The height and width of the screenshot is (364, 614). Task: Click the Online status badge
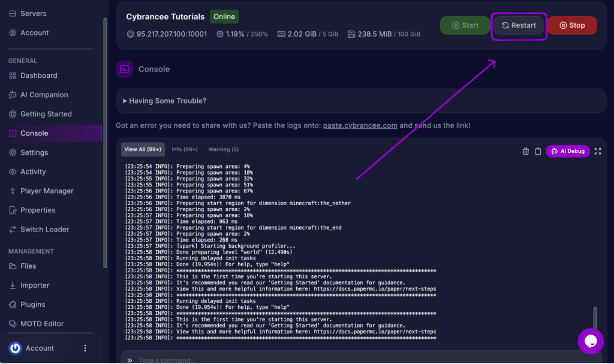coord(224,16)
